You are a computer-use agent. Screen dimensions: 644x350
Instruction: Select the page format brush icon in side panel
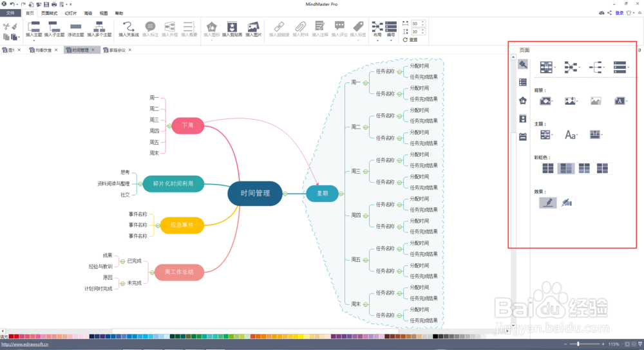[523, 64]
